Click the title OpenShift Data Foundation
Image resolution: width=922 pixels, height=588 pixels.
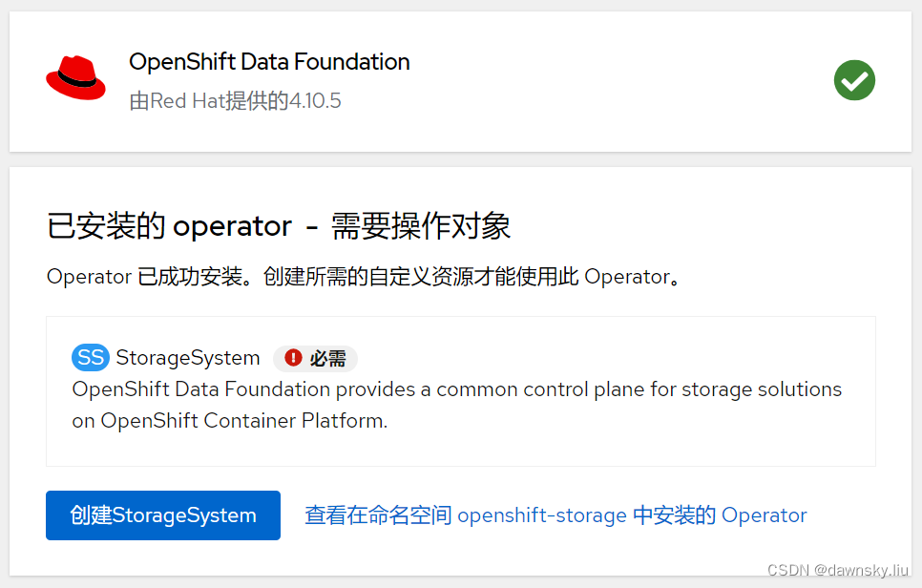pyautogui.click(x=269, y=61)
